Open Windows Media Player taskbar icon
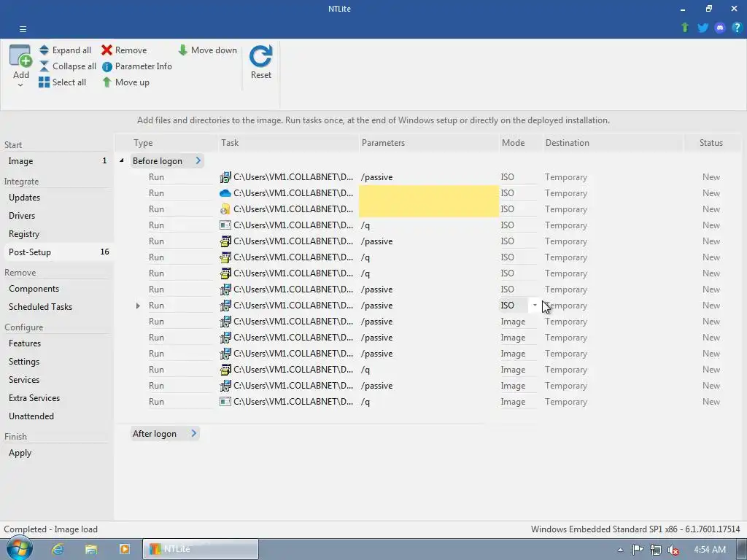 coord(124,549)
